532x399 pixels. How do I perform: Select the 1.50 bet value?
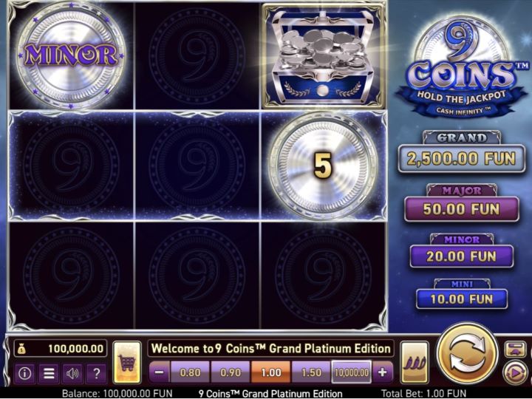(x=311, y=372)
